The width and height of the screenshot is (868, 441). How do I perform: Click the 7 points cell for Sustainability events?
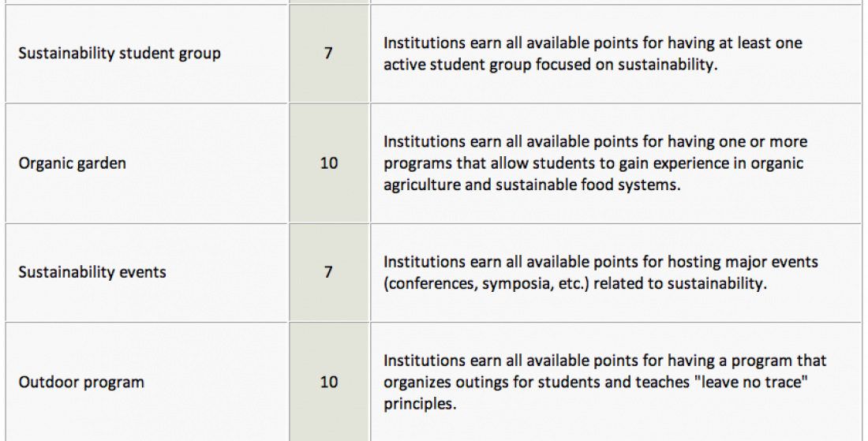tap(329, 272)
